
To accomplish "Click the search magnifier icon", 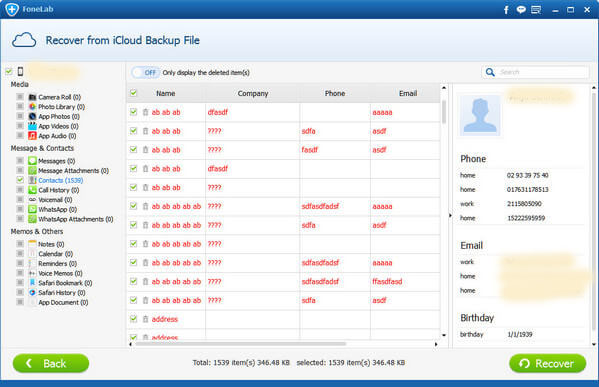I will (490, 72).
